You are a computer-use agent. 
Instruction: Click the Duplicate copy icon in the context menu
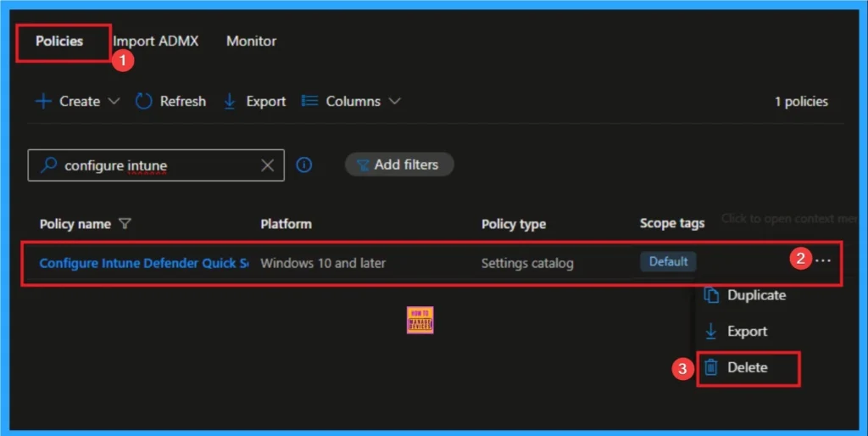click(x=711, y=295)
